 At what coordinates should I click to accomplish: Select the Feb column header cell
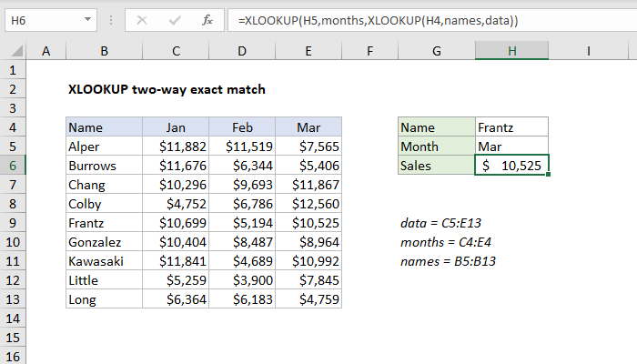(x=242, y=127)
